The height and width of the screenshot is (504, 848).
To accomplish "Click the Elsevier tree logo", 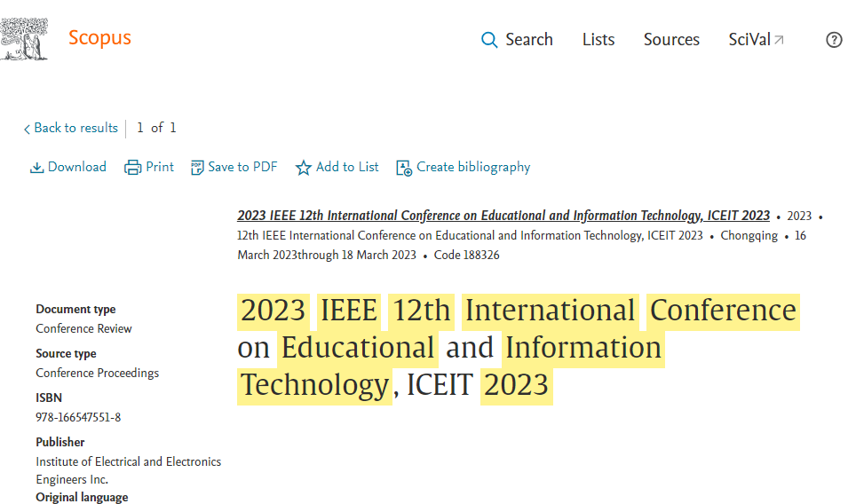I will coord(25,39).
